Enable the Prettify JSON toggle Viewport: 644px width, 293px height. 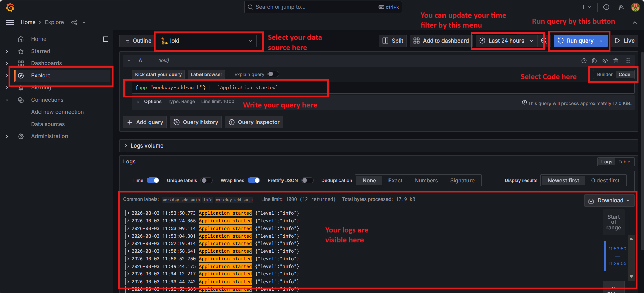(307, 180)
